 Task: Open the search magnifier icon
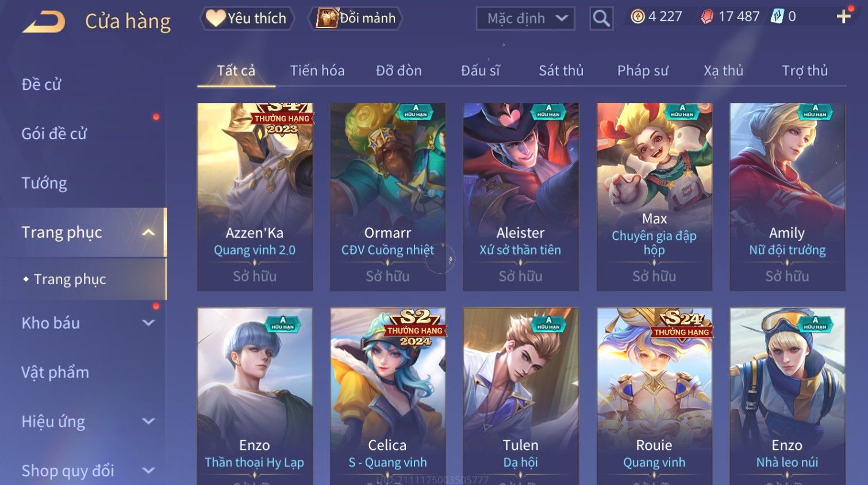click(x=601, y=18)
